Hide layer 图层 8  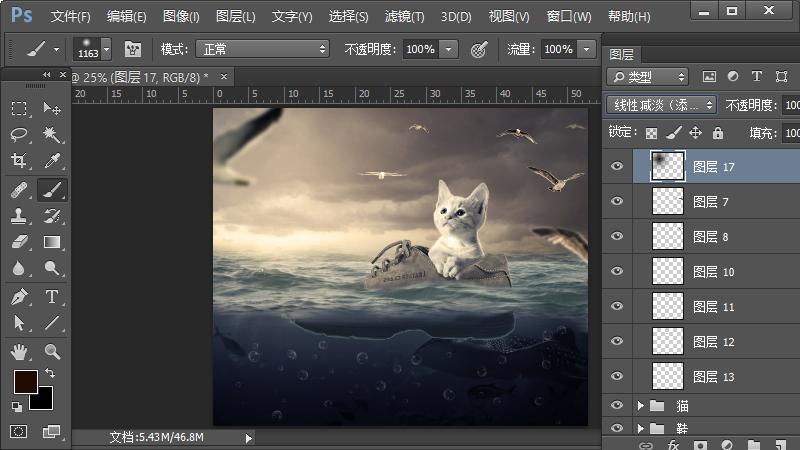(x=617, y=236)
